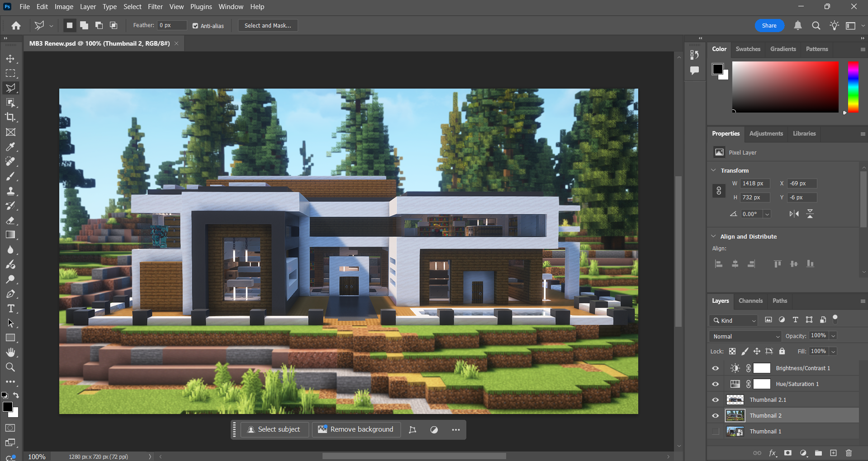Click the Home icon in options bar
Viewport: 868px width, 461px height.
pos(16,25)
